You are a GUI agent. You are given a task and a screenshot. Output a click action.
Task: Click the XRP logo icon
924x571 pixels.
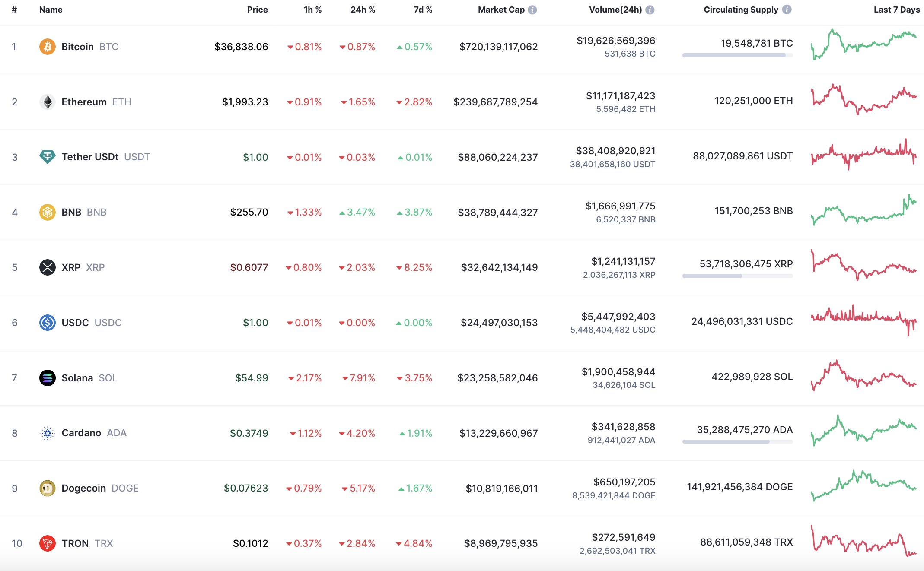click(47, 267)
